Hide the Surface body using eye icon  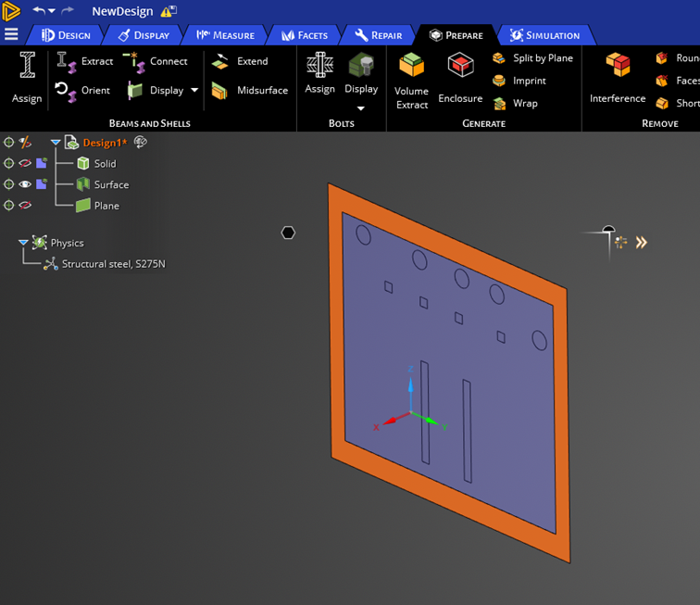coord(26,184)
